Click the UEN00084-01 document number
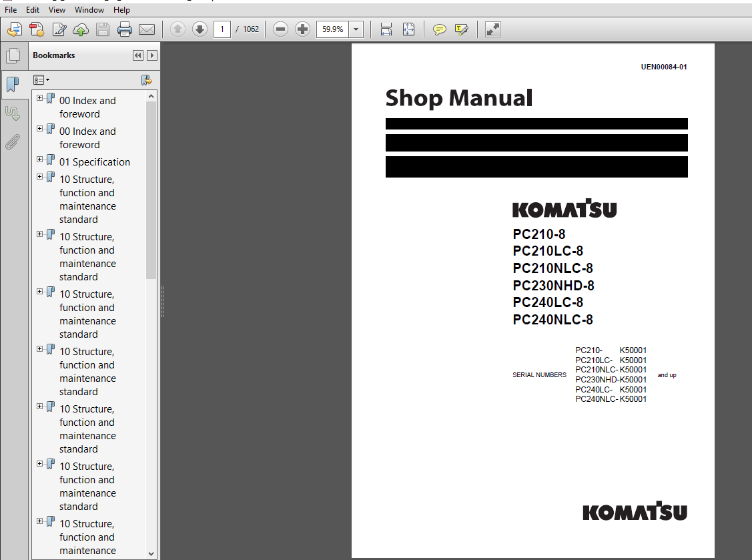 coord(664,67)
